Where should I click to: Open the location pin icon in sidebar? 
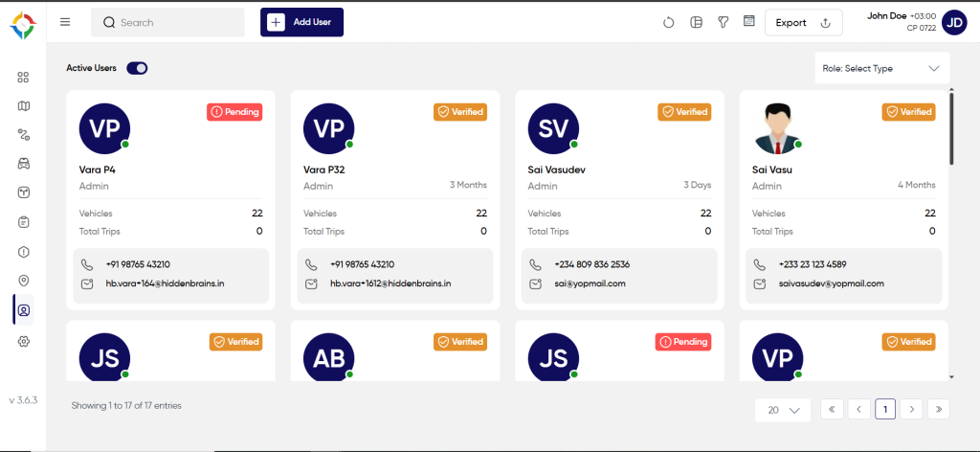[x=23, y=281]
